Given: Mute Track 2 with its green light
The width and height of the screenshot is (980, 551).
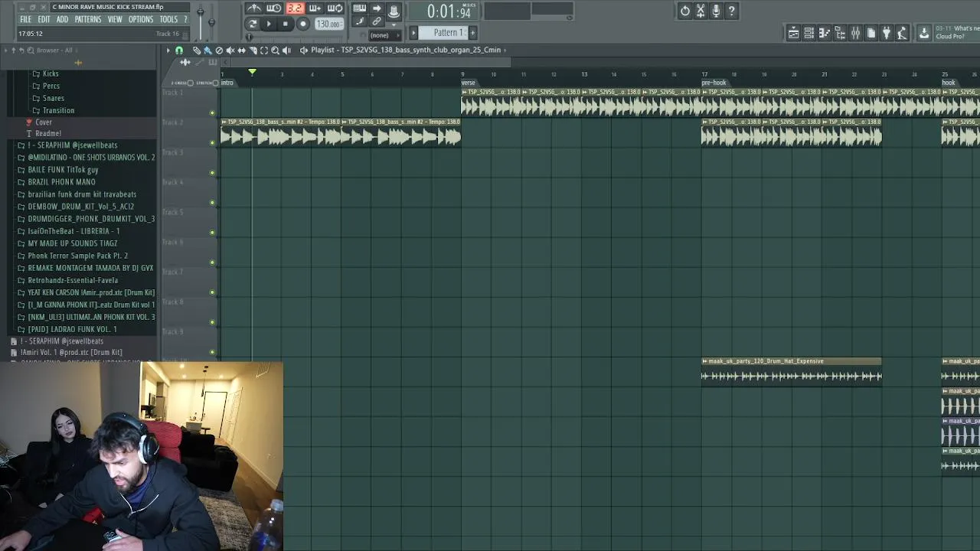Looking at the screenshot, I should click(212, 142).
